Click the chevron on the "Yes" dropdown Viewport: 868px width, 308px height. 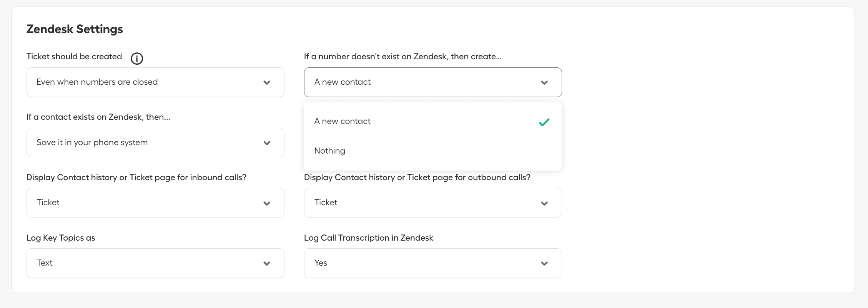click(x=544, y=263)
